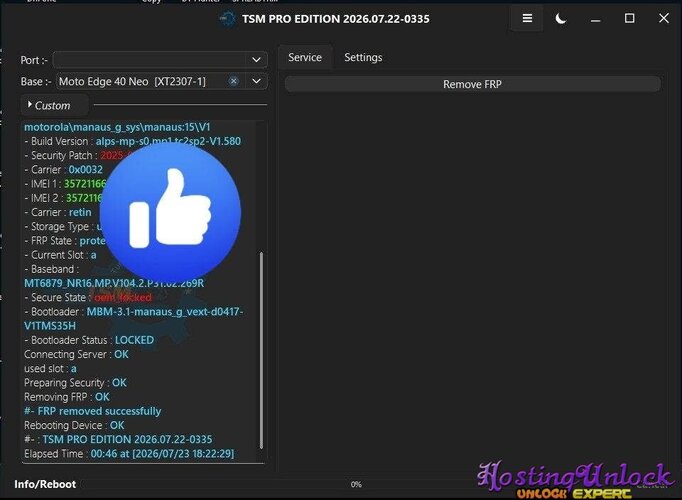The image size is (682, 500).
Task: Select the 'Secure State' log line
Action: point(88,297)
